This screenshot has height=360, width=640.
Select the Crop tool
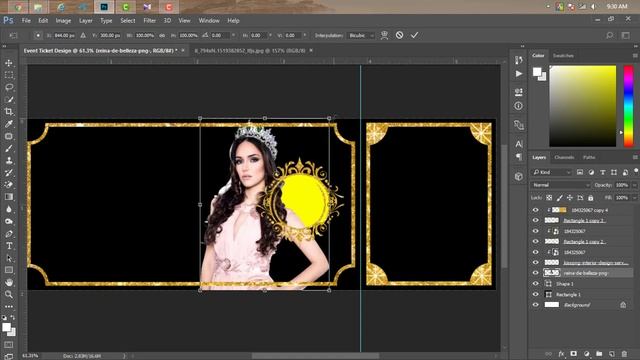pyautogui.click(x=9, y=111)
